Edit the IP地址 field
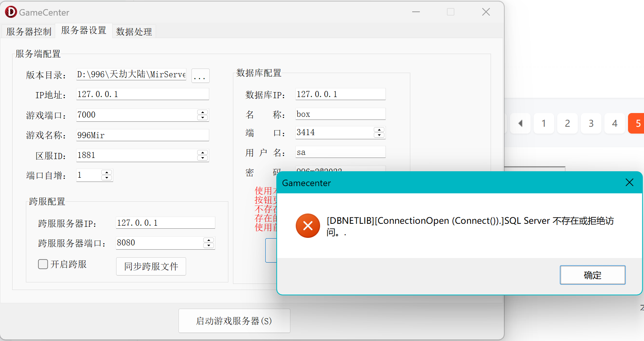Viewport: 644px width, 341px height. coord(143,94)
